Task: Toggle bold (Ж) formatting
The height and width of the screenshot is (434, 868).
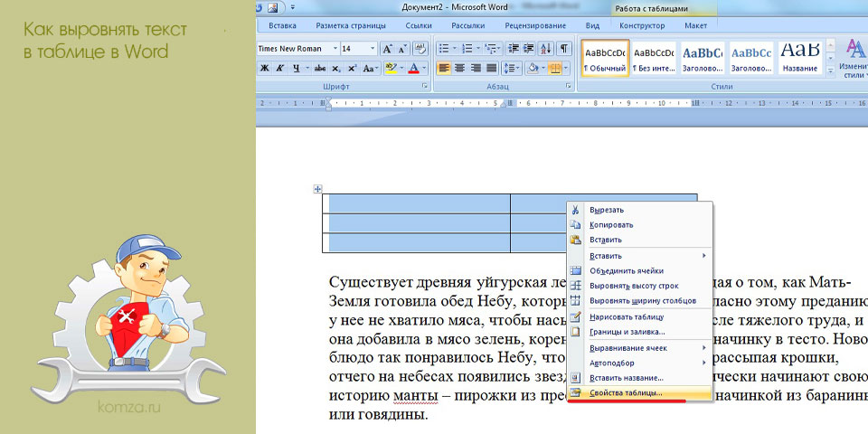Action: tap(265, 69)
